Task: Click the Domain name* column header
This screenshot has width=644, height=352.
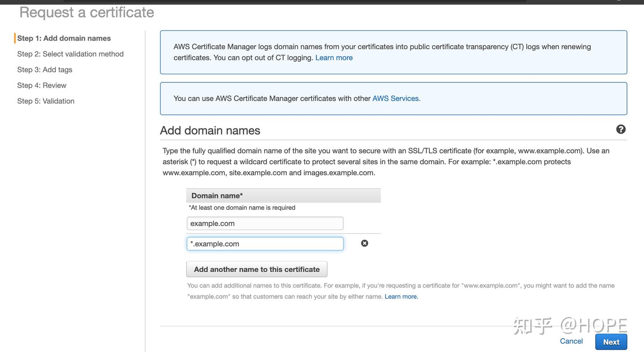Action: point(217,196)
